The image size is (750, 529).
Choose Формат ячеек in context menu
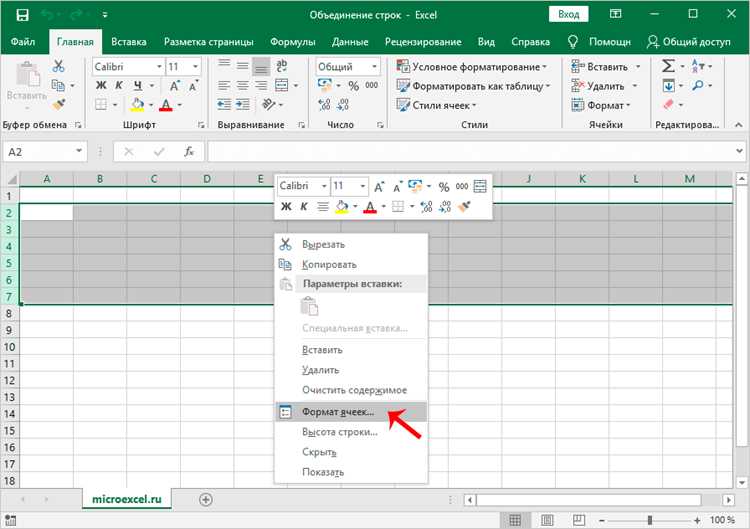click(x=351, y=412)
